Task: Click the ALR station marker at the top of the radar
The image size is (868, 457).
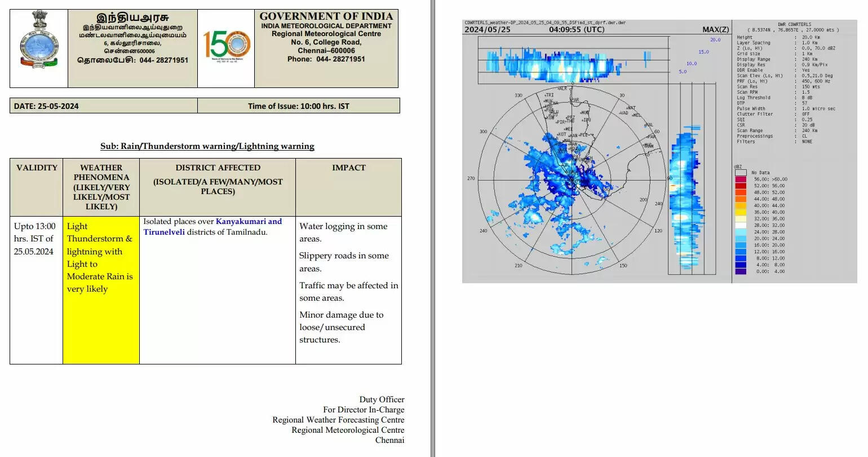Action: 561,89
